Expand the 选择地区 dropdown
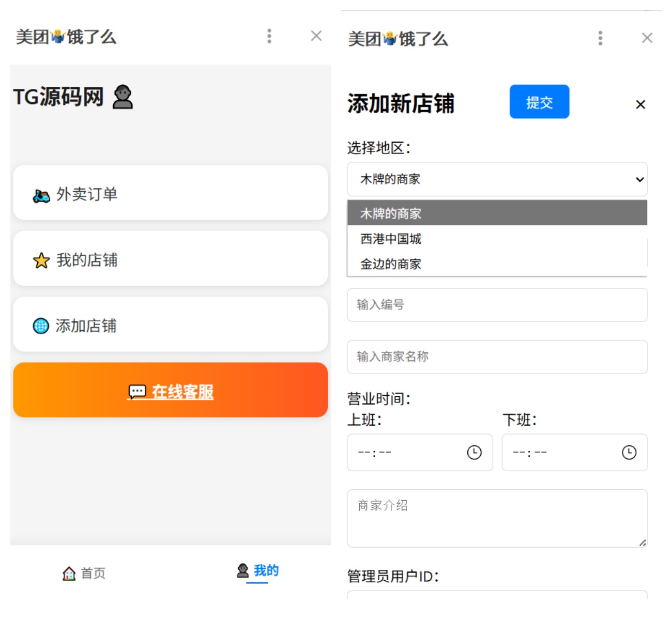672x620 pixels. click(x=497, y=179)
